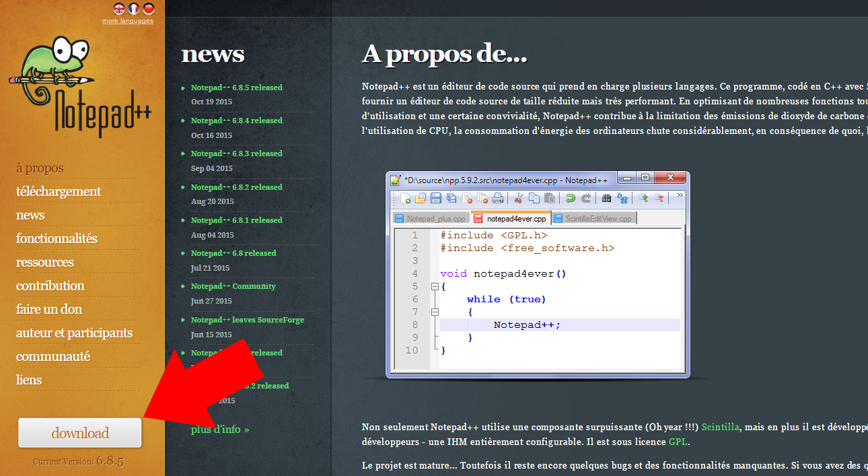Expand toolbar overflow chevron in Notepad++ screenshot

pyautogui.click(x=680, y=195)
